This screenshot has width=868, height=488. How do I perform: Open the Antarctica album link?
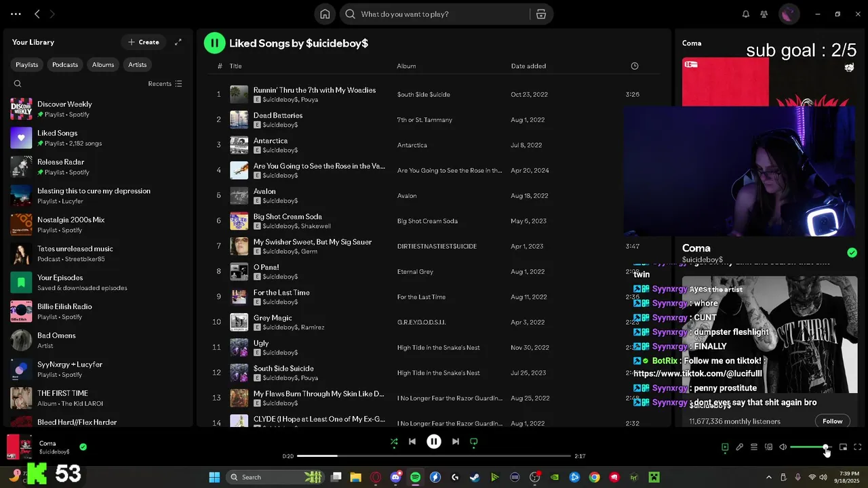pyautogui.click(x=412, y=145)
